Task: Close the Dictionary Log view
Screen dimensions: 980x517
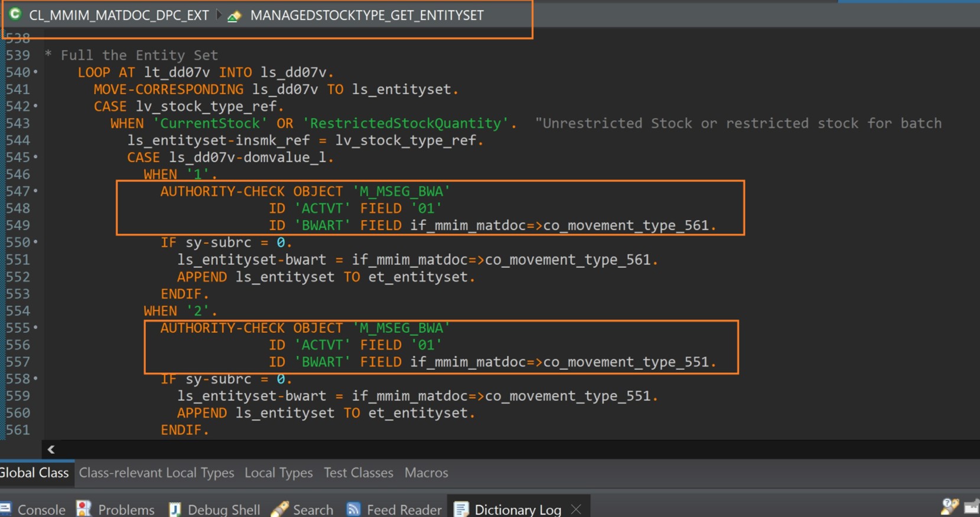Action: pyautogui.click(x=577, y=509)
